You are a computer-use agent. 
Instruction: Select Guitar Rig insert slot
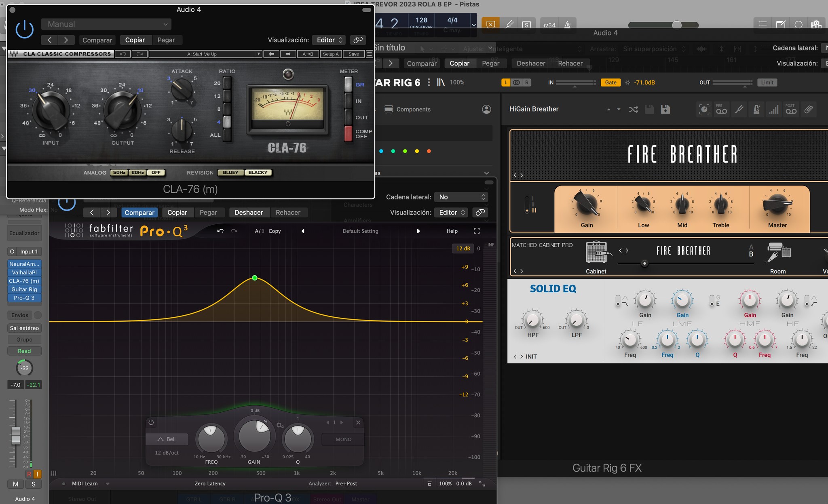tap(24, 289)
